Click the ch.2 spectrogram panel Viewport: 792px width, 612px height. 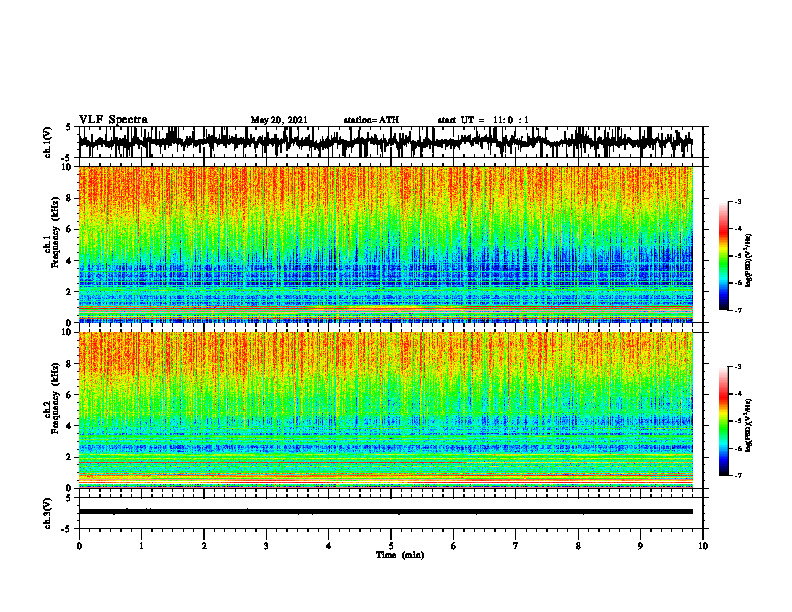(385, 410)
